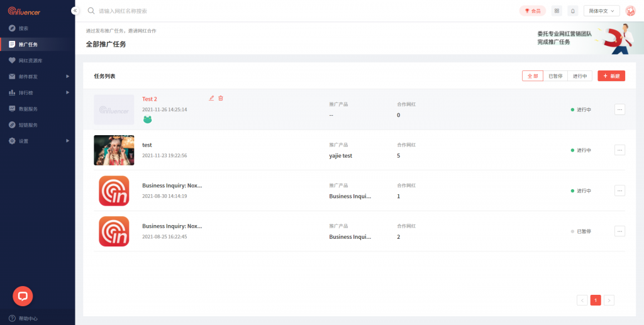Click the 新建 create task button
Screen dimensions: 644x325
pyautogui.click(x=611, y=76)
